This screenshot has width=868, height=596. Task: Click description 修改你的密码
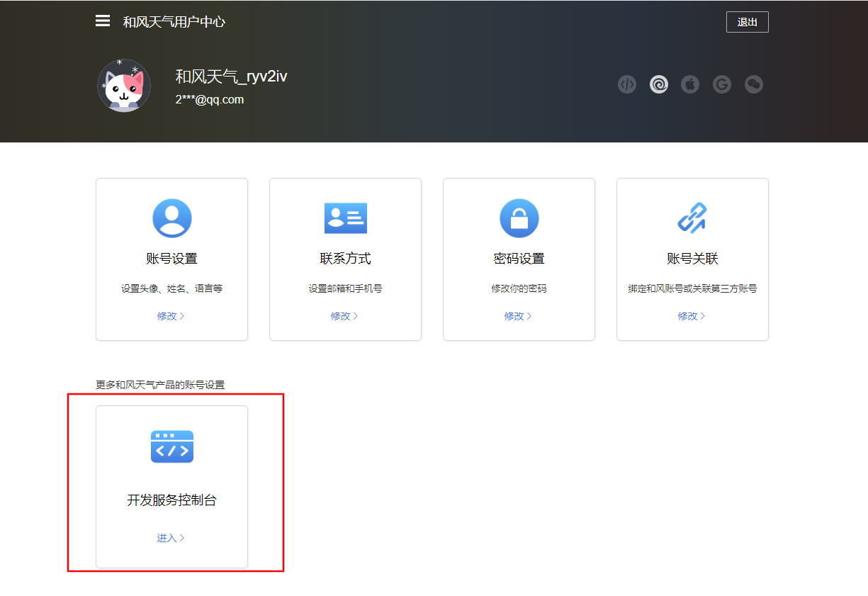click(519, 289)
